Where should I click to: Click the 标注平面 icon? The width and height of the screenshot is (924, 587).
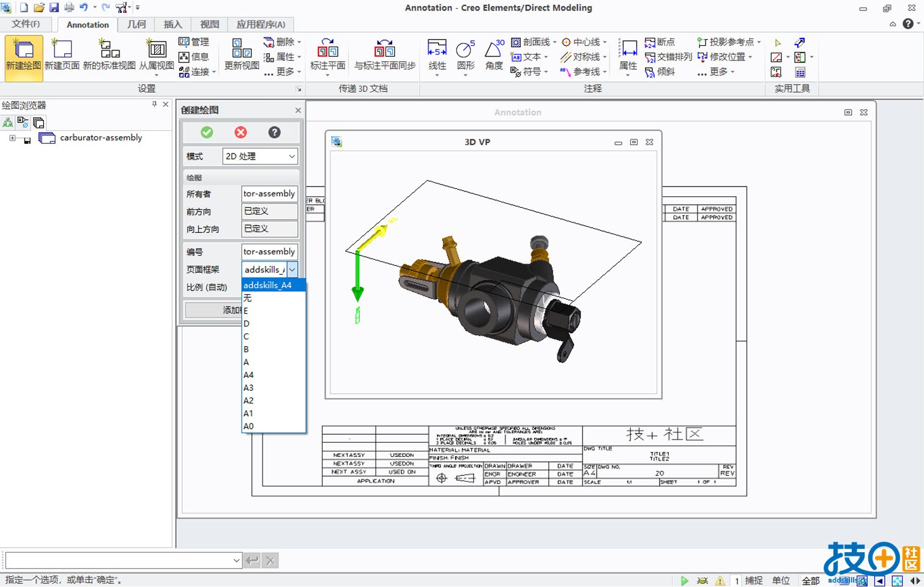coord(327,49)
